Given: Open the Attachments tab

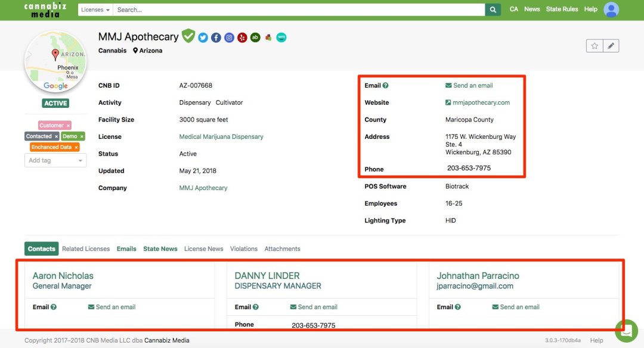Looking at the screenshot, I should point(282,248).
